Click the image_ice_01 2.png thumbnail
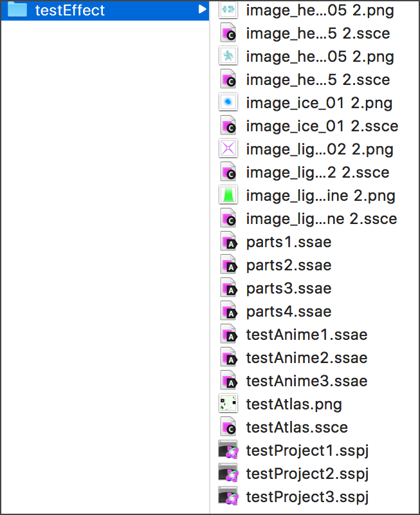420x515 pixels. click(x=228, y=103)
